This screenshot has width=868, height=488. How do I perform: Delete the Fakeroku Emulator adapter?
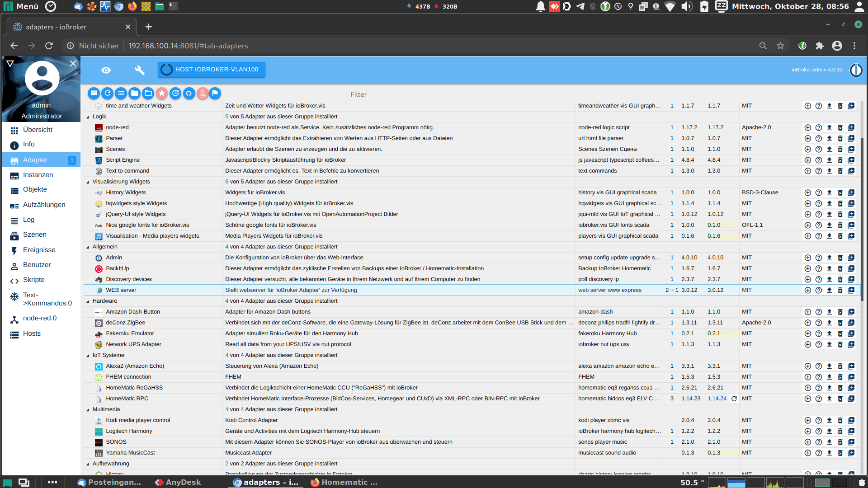(x=840, y=333)
